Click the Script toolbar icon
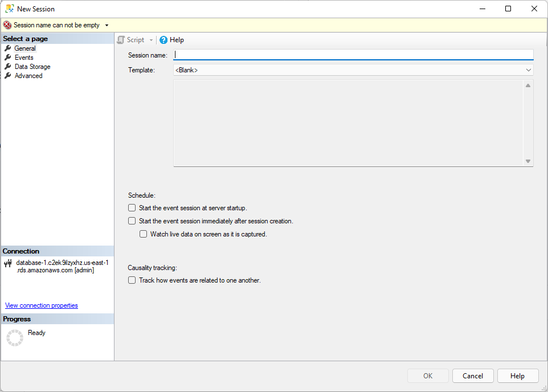Screen dimensions: 548x392 click(x=121, y=40)
